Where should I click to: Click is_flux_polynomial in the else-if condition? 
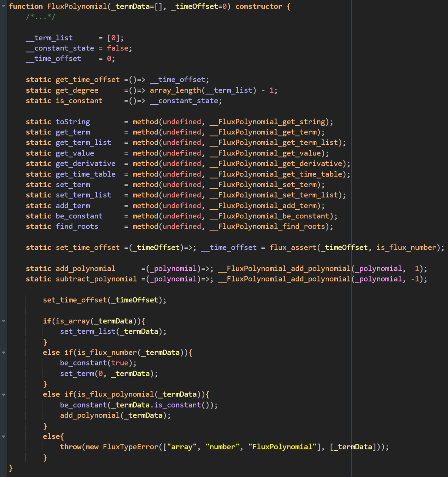115,394
